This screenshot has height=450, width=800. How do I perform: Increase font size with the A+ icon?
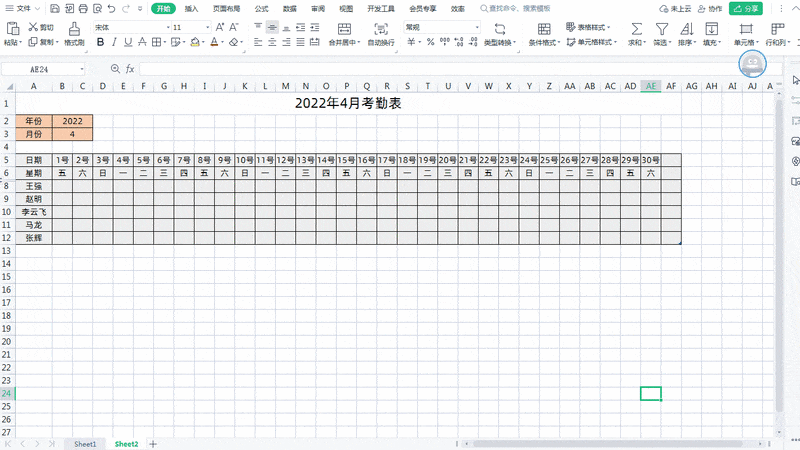[x=220, y=27]
